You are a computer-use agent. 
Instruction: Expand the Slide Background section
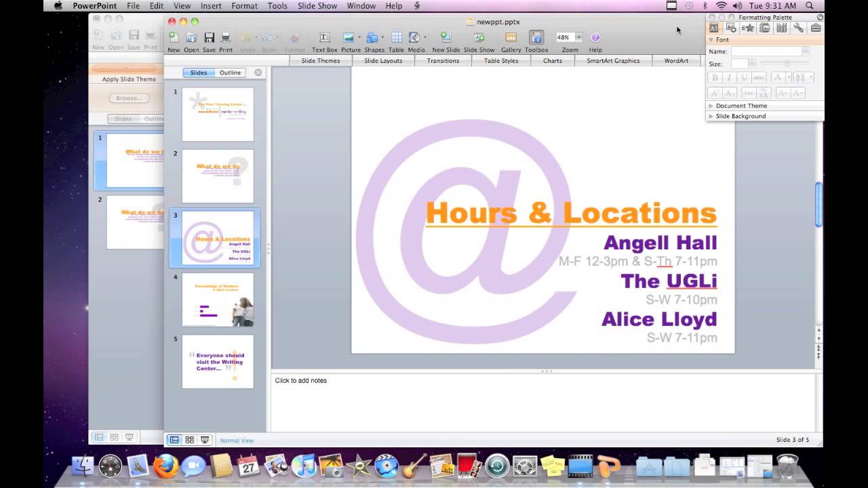point(711,116)
